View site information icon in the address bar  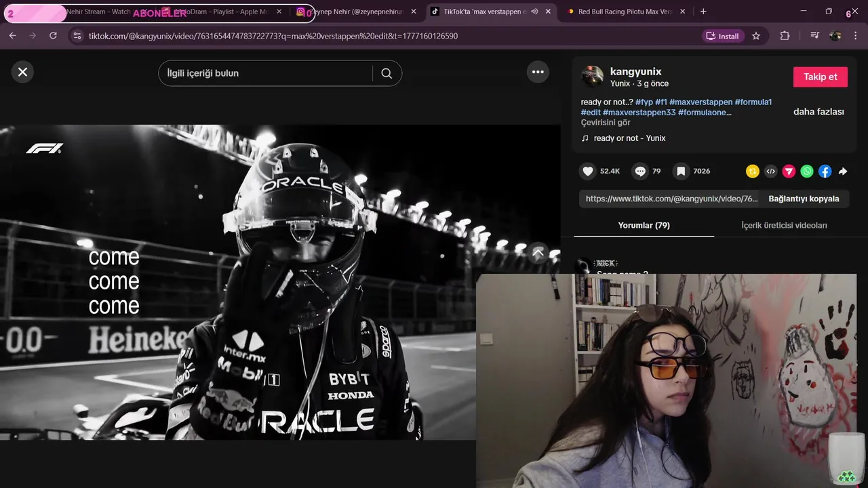tap(77, 36)
